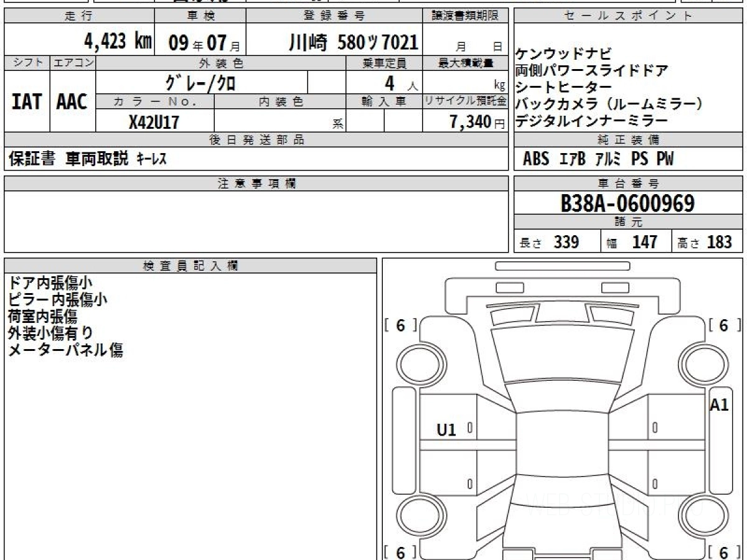The width and height of the screenshot is (747, 560).
Task: Select the width value 幅 147
Action: click(631, 242)
